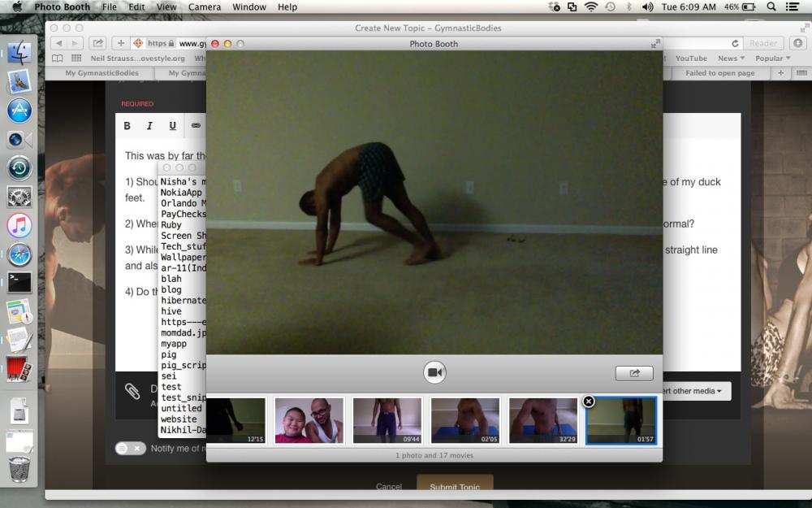This screenshot has width=812, height=508.
Task: Toggle underline formatting in the topic editor
Action: [172, 125]
